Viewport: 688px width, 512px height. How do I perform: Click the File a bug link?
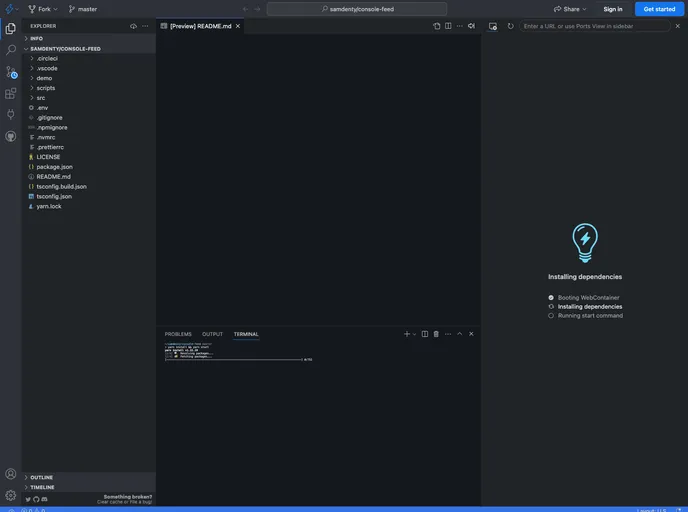point(141,502)
